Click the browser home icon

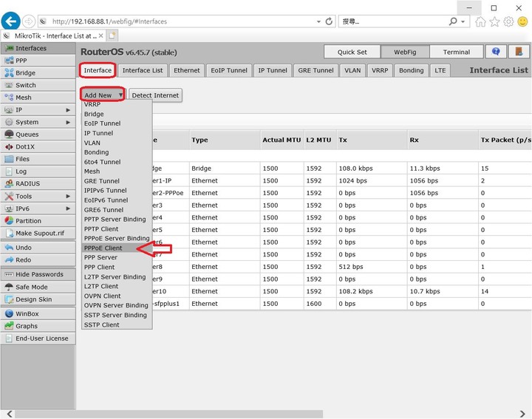click(480, 21)
